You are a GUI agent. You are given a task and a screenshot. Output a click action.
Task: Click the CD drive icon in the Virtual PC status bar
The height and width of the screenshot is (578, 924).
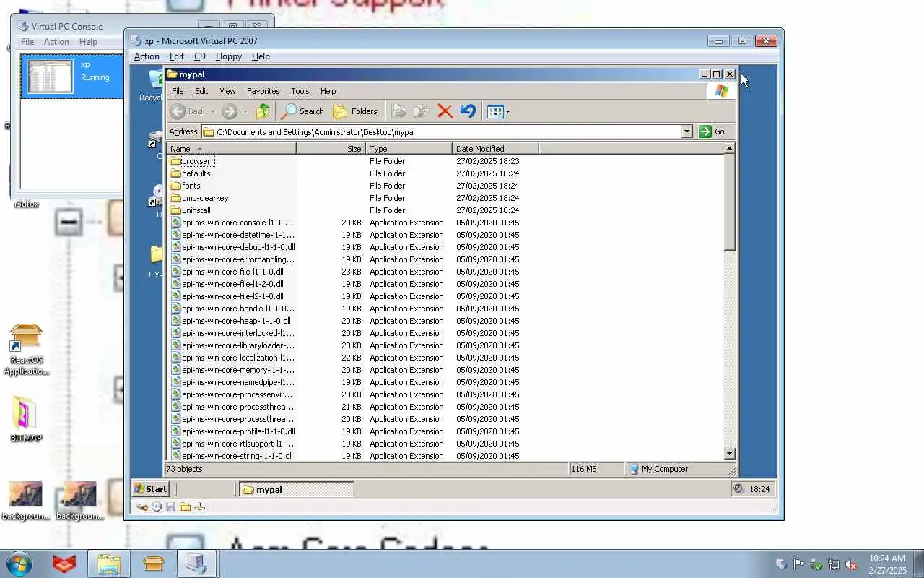pos(157,507)
